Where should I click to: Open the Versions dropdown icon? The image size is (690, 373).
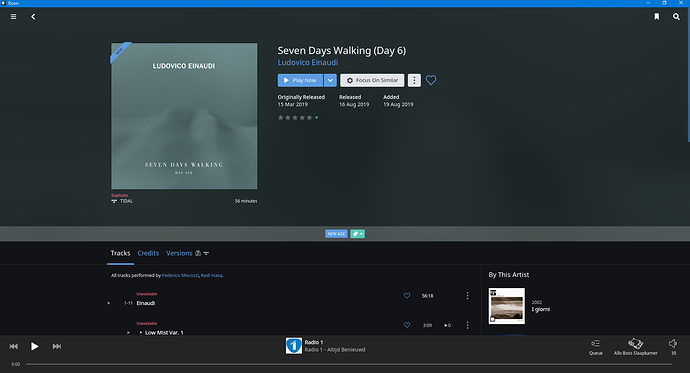[x=206, y=253]
